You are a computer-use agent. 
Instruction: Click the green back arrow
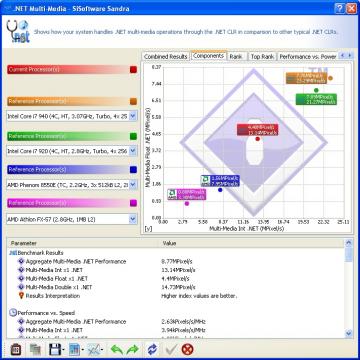[x=117, y=349]
